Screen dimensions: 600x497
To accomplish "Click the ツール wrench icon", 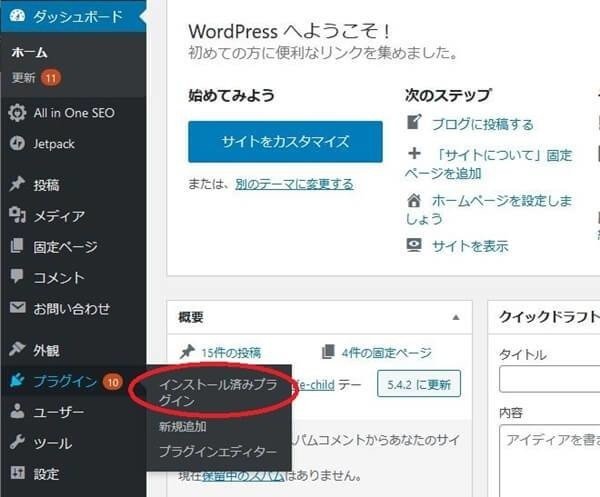I will click(x=17, y=442).
